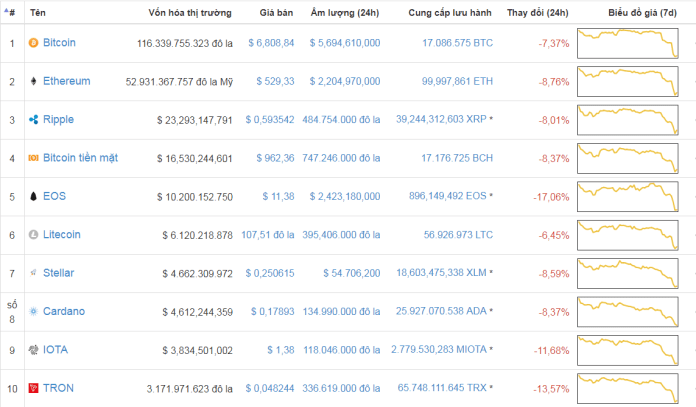Click the gray Litecoin coin icon
Image resolution: width=696 pixels, height=407 pixels.
pyautogui.click(x=33, y=234)
